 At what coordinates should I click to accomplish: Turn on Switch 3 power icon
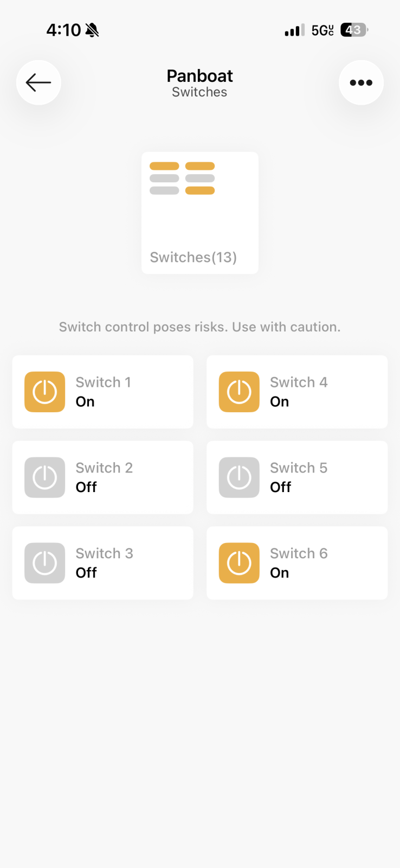tap(45, 563)
